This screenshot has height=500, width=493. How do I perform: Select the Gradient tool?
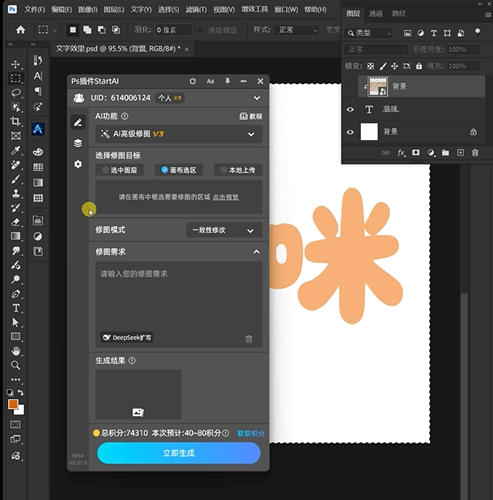click(x=16, y=236)
